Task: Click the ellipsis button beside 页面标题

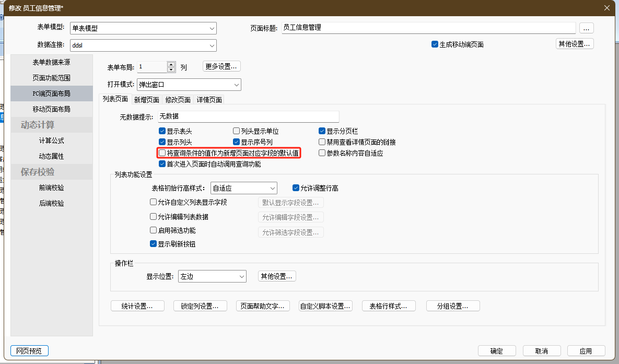Action: (x=587, y=28)
